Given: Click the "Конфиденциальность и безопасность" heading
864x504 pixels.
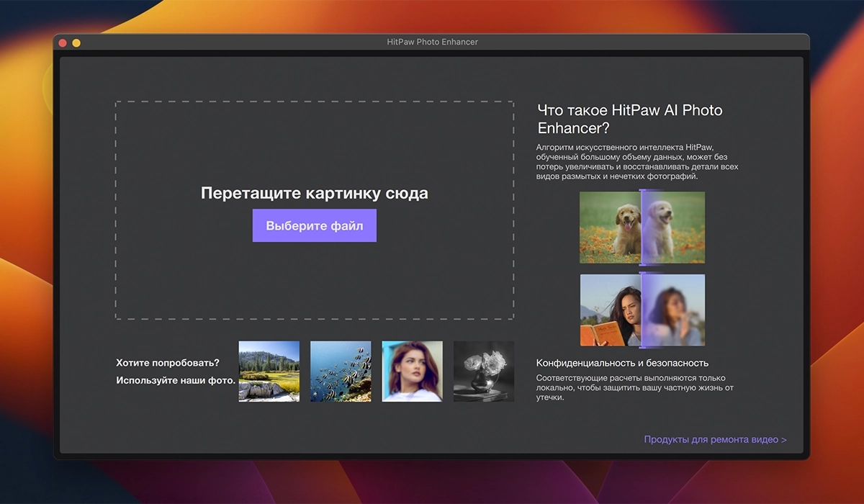Looking at the screenshot, I should tap(622, 363).
